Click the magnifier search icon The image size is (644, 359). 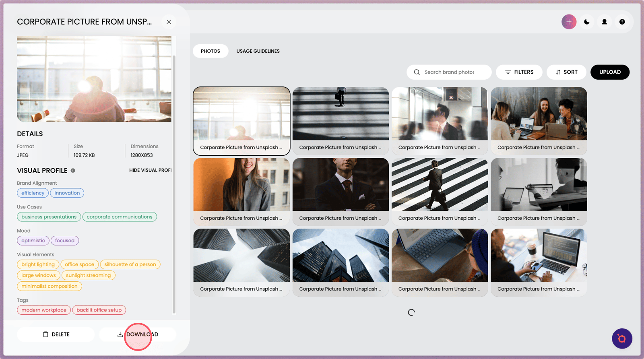tap(417, 72)
